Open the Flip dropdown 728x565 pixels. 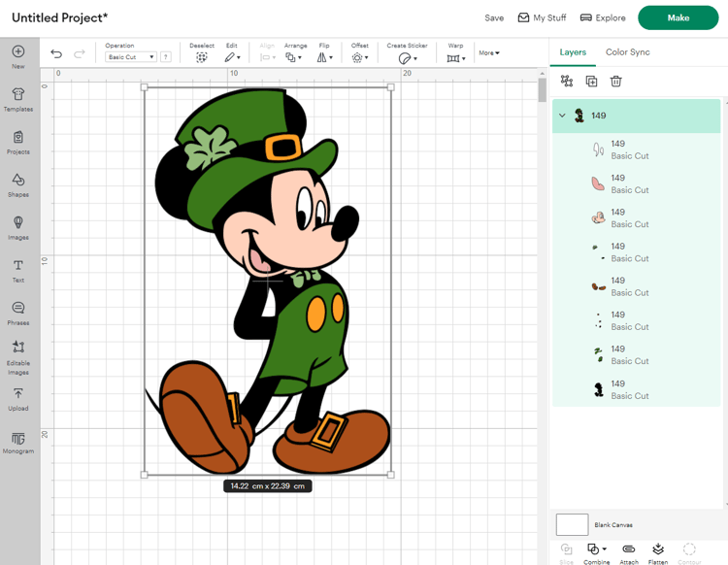(324, 57)
